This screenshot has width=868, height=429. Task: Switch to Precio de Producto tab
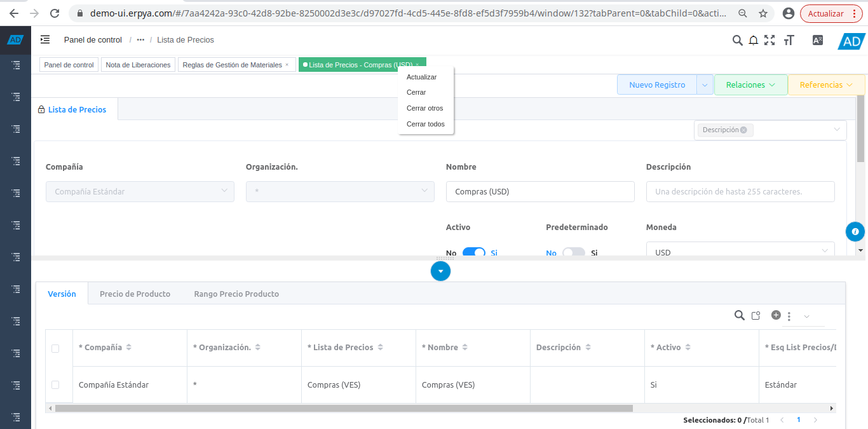pos(135,294)
